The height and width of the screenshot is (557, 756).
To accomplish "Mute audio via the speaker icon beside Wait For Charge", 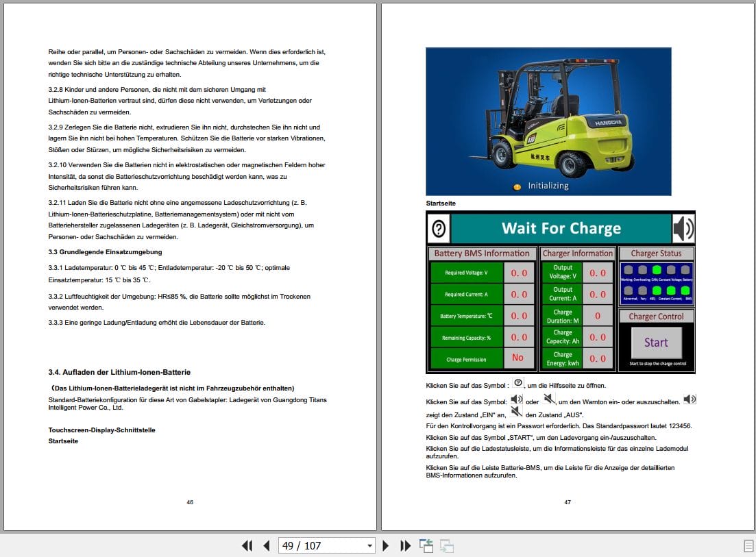I will pyautogui.click(x=683, y=228).
